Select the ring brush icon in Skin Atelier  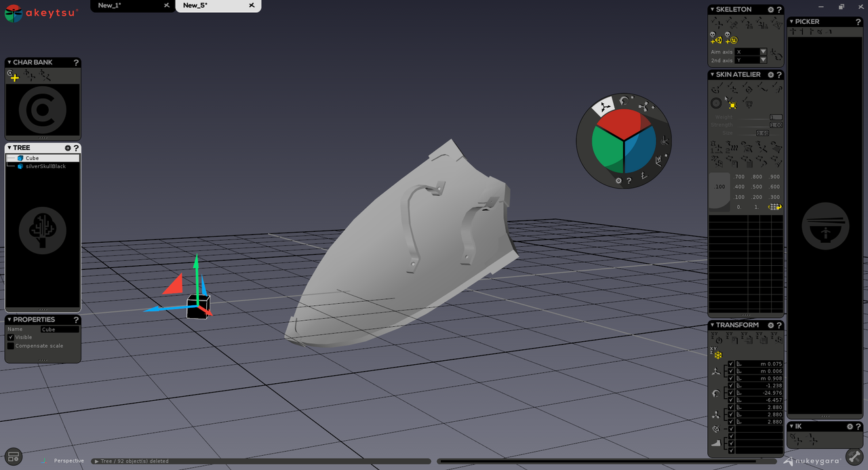pyautogui.click(x=716, y=103)
